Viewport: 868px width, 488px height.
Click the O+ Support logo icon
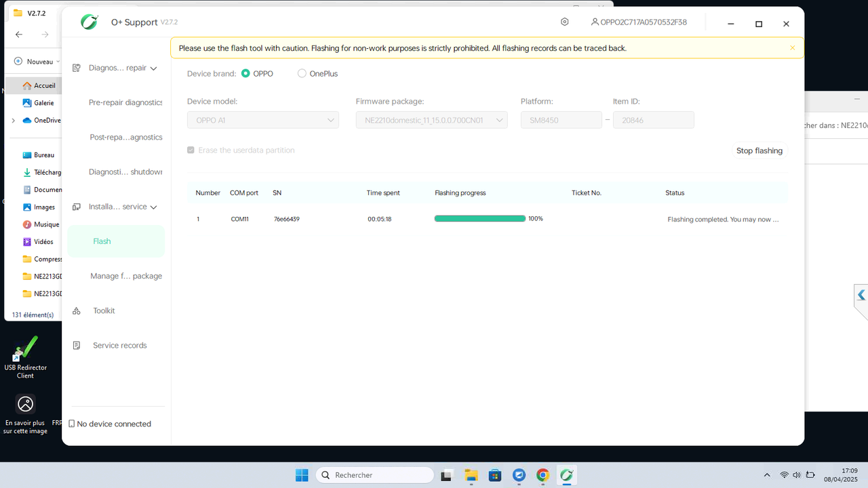pyautogui.click(x=90, y=22)
